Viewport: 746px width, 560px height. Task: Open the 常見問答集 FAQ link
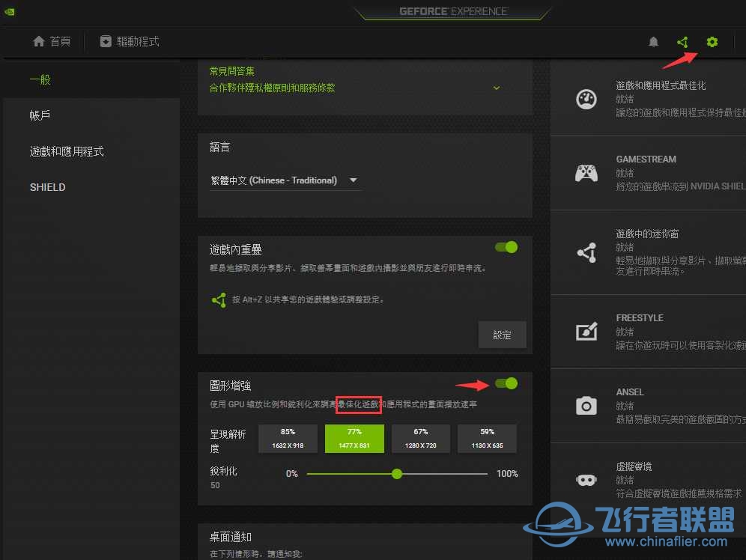click(232, 71)
